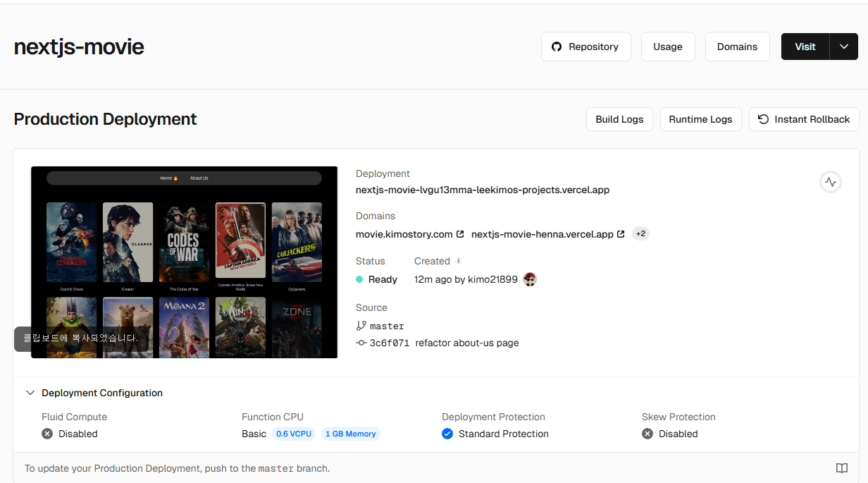Open commit 3c6f071 refactor about-us page
Screen dimensions: 868x483
[x=445, y=343]
